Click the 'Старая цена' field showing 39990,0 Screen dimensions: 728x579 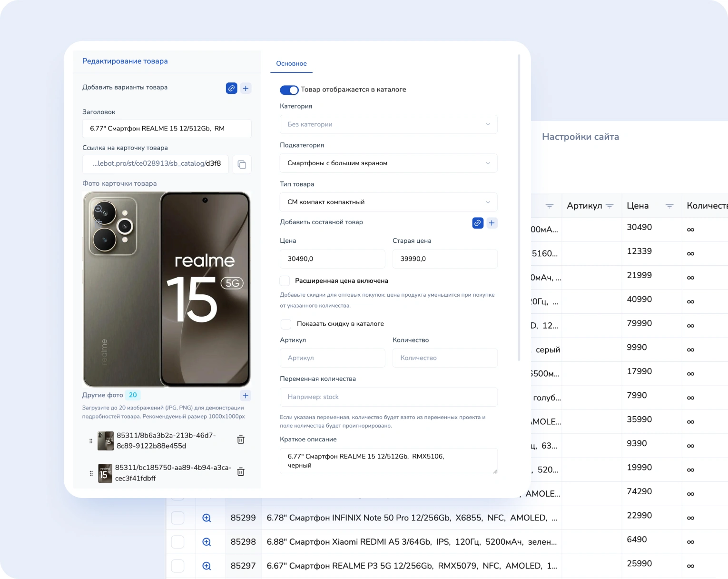445,259
